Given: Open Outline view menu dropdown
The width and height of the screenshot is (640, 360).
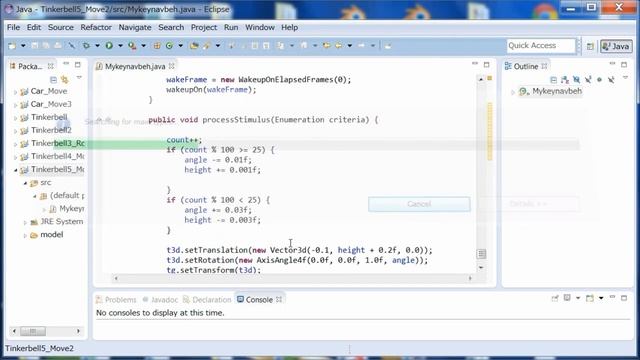Looking at the screenshot, I should point(625,78).
